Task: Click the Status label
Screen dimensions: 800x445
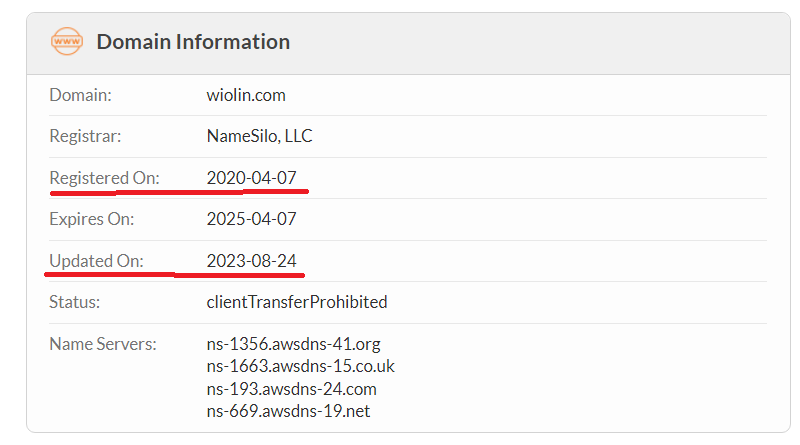Action: pos(74,302)
